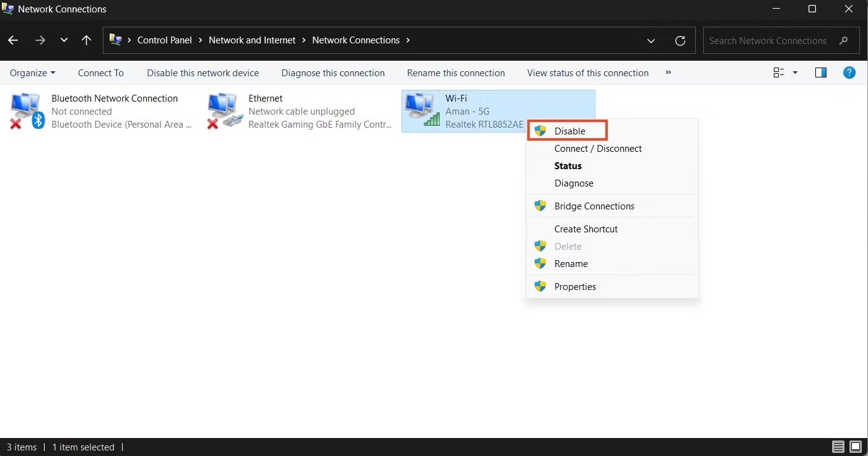Click the change view icon
The image size is (868, 456).
(779, 73)
